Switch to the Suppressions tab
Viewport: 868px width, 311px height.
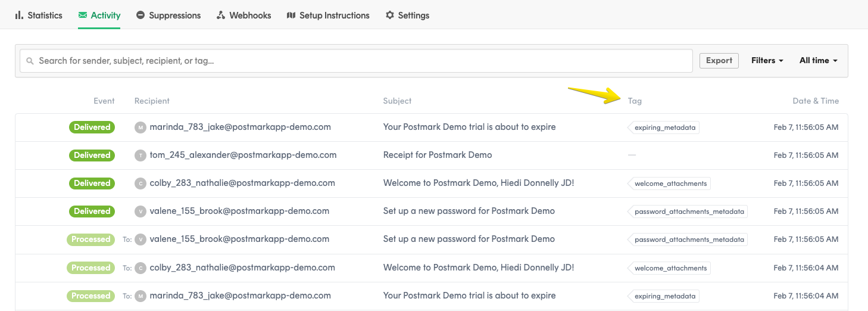174,15
